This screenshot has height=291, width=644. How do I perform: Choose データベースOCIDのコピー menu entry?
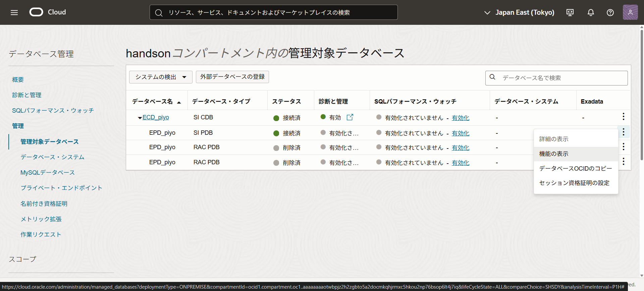[x=576, y=168]
